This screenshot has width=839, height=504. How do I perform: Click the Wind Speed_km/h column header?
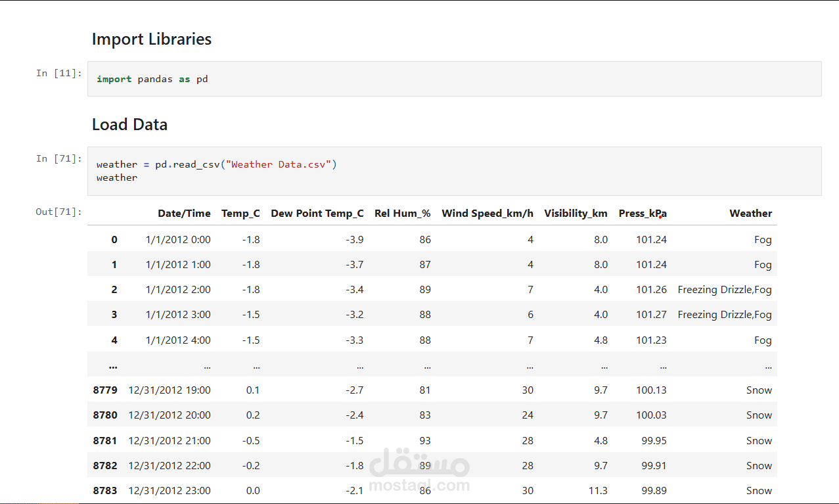[x=488, y=214]
